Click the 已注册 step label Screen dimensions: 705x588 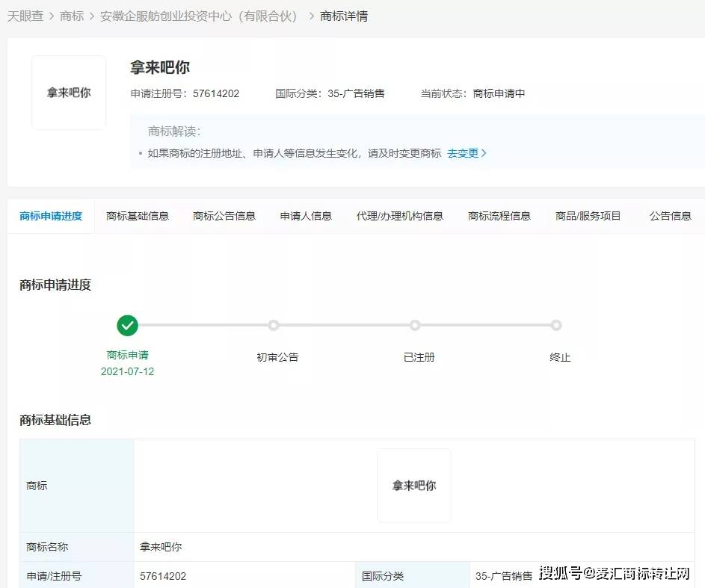pyautogui.click(x=419, y=357)
